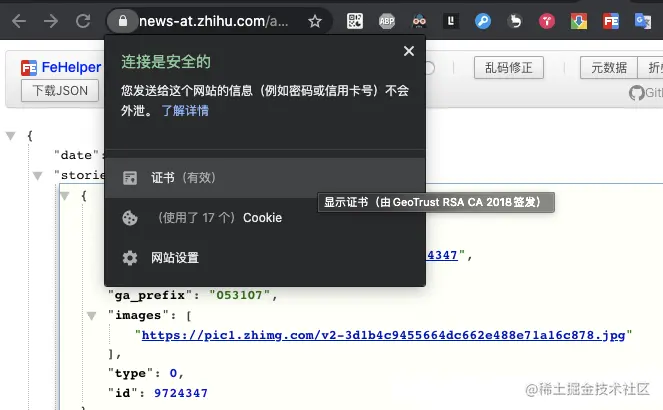
Task: Reload the page
Action: coord(83,21)
